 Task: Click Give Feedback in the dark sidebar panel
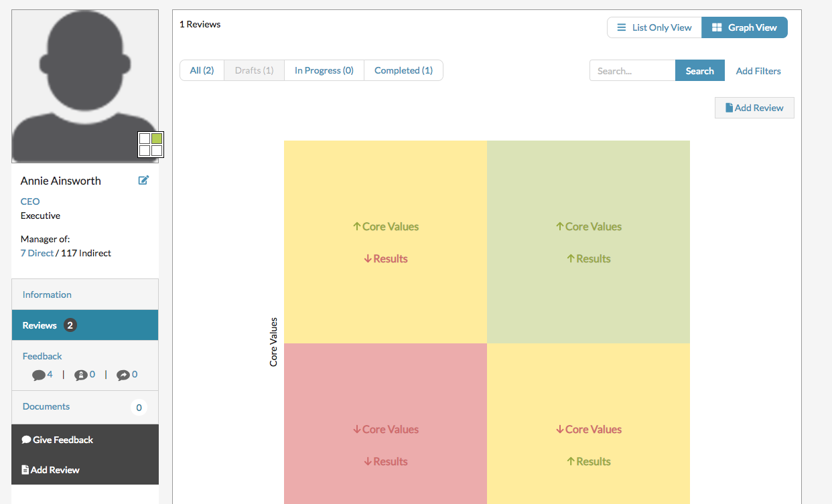tap(58, 440)
